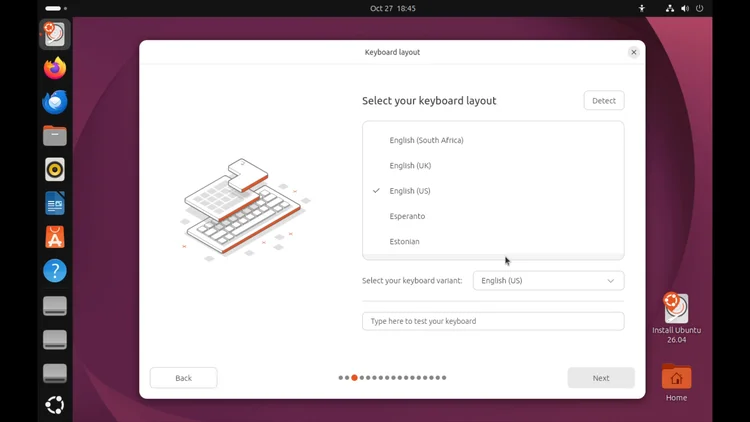Click the volume icon in top bar
Viewport: 750px width, 422px height.
tap(685, 8)
